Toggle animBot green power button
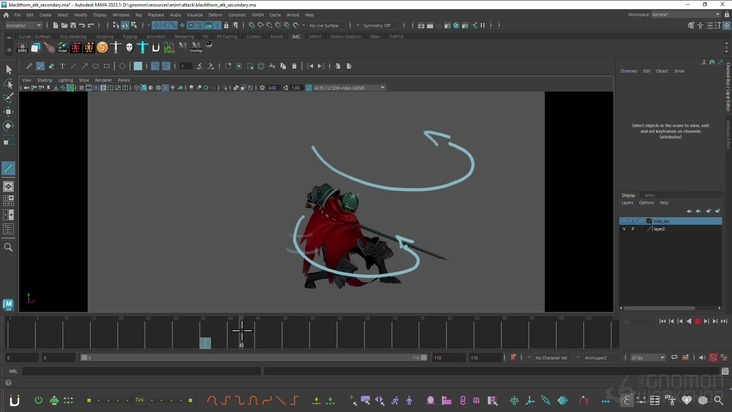The height and width of the screenshot is (412, 732). pyautogui.click(x=38, y=400)
